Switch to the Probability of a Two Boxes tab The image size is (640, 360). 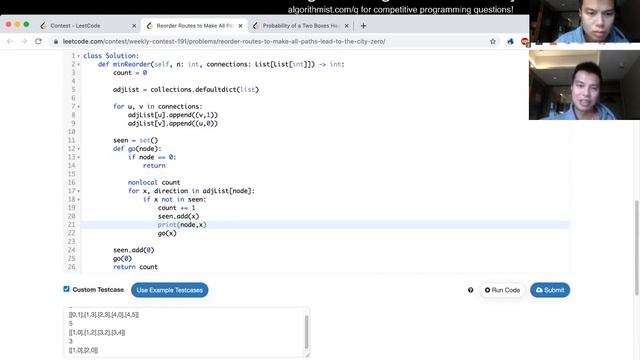pyautogui.click(x=301, y=26)
